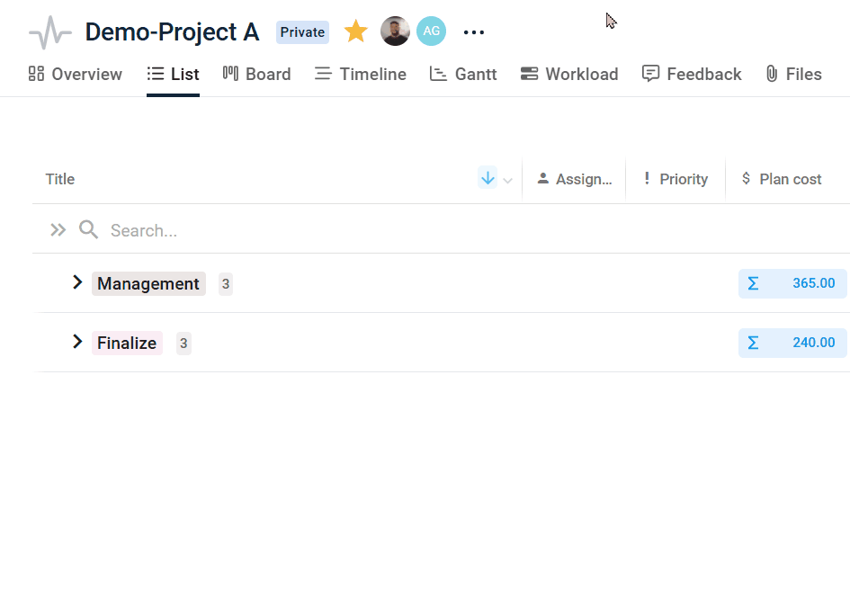Screen dimensions: 850x616
Task: Toggle the favorite star for Demo-Project A
Action: pyautogui.click(x=356, y=32)
